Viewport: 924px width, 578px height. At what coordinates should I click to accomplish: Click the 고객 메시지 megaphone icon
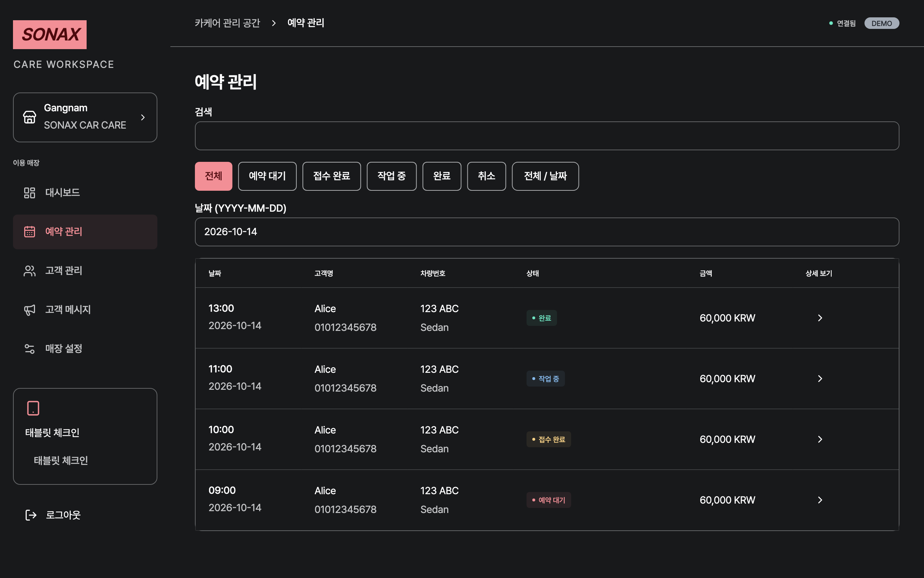click(29, 310)
